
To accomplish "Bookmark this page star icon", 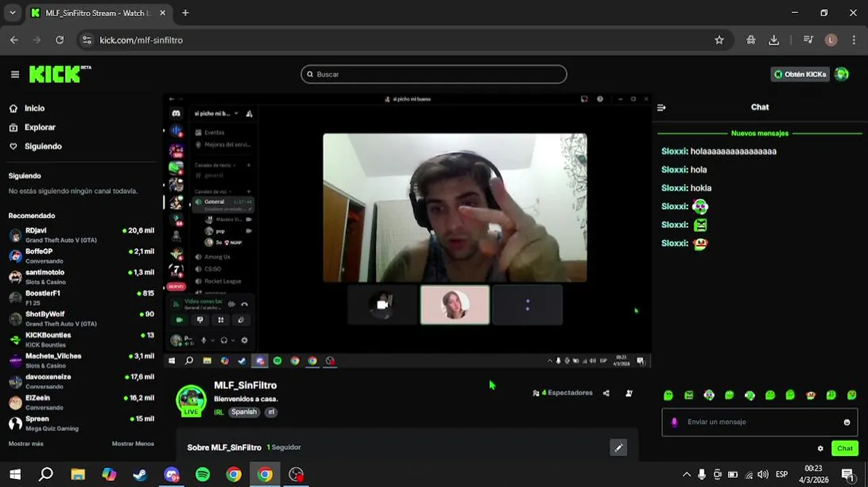I will click(719, 40).
